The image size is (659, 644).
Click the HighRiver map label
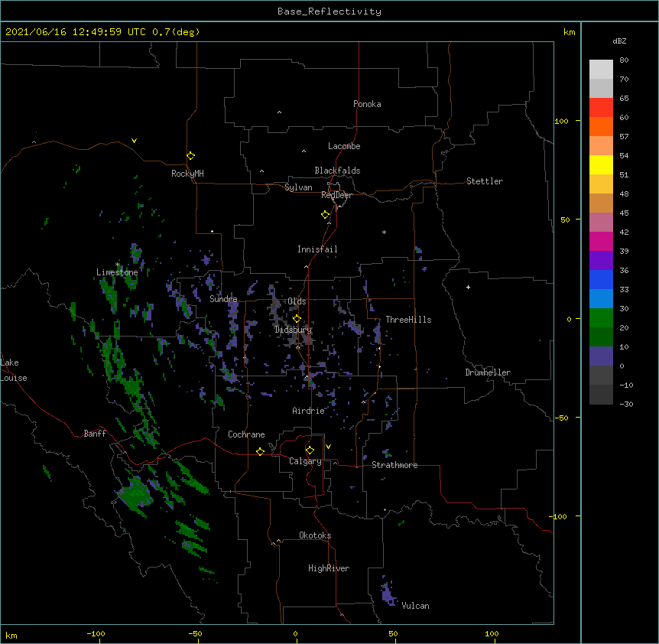pyautogui.click(x=329, y=568)
